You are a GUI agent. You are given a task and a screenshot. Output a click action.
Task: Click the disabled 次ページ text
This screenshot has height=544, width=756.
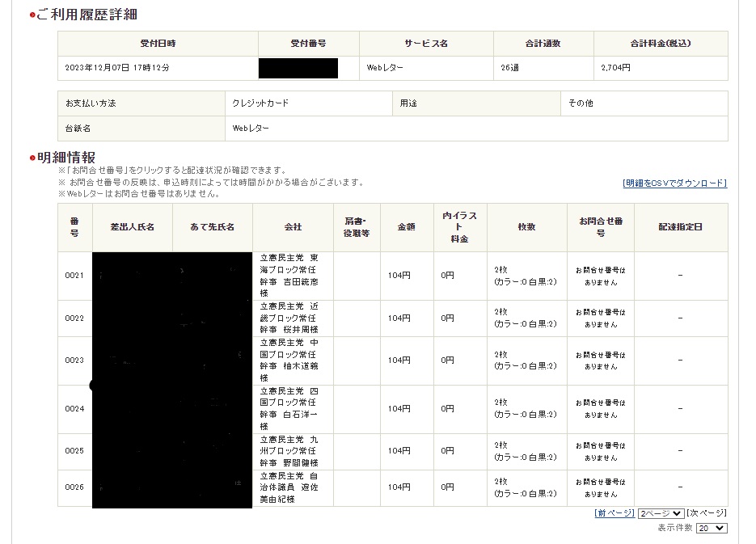click(707, 513)
